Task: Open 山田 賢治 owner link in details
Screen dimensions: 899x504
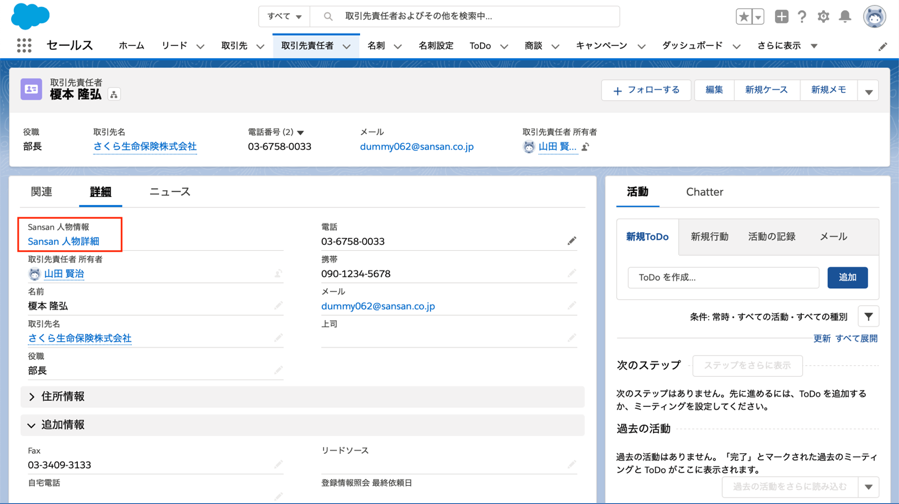Action: click(64, 274)
